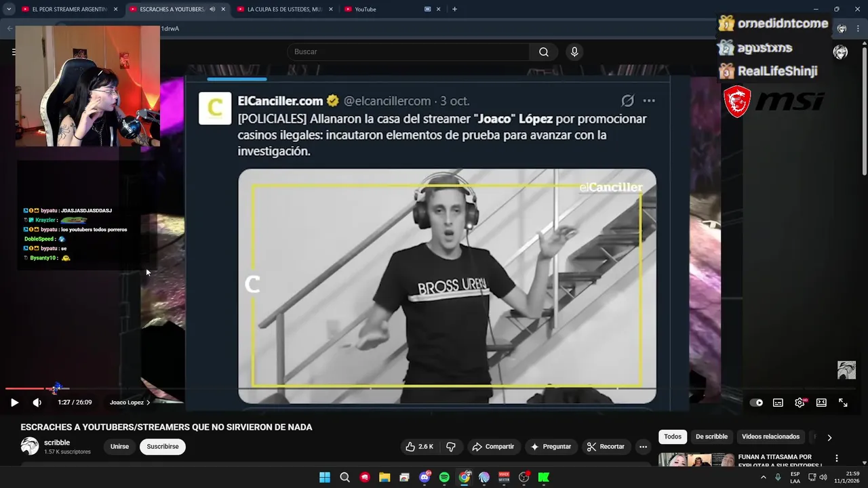Open Windows taskbar search

click(x=344, y=477)
